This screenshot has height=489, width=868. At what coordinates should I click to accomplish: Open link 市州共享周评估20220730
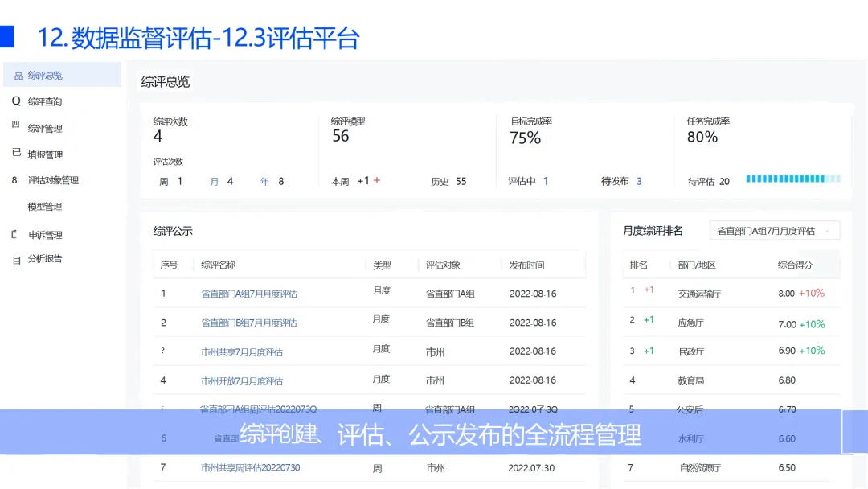250,468
